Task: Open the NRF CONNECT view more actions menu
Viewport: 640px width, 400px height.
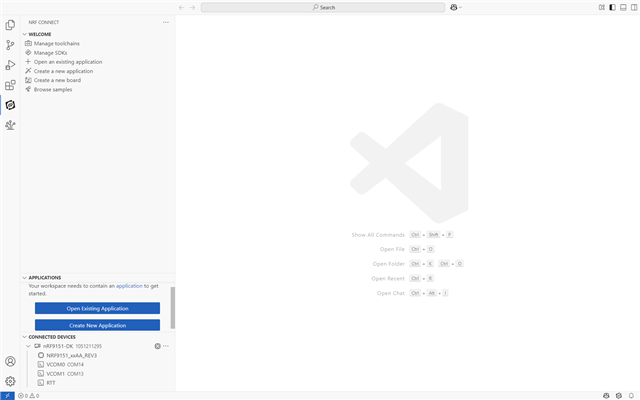Action: pyautogui.click(x=166, y=22)
